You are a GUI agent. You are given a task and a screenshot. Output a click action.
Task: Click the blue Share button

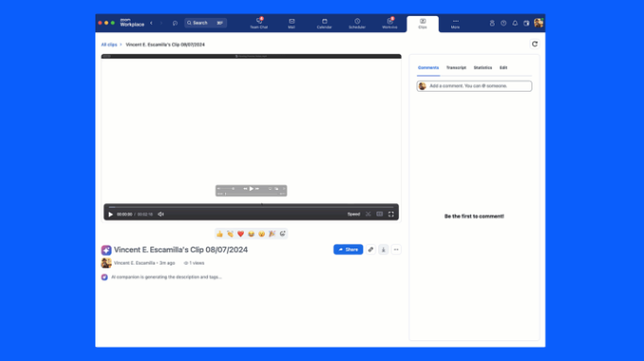click(x=348, y=249)
